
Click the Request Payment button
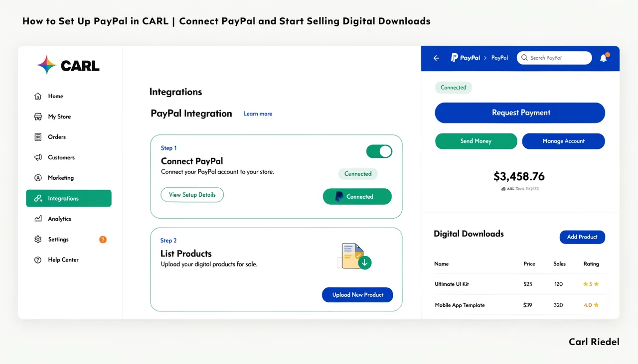point(520,113)
